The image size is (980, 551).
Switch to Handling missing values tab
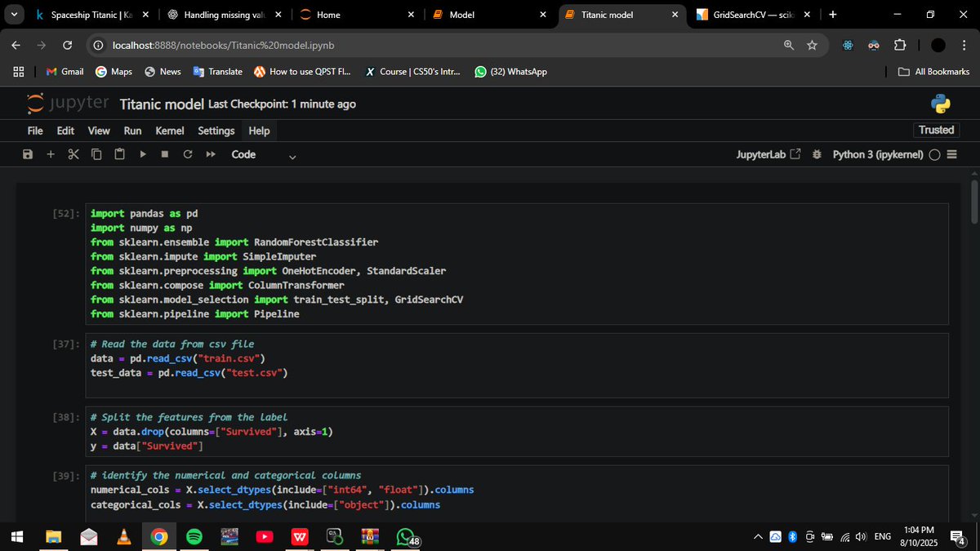pyautogui.click(x=225, y=15)
